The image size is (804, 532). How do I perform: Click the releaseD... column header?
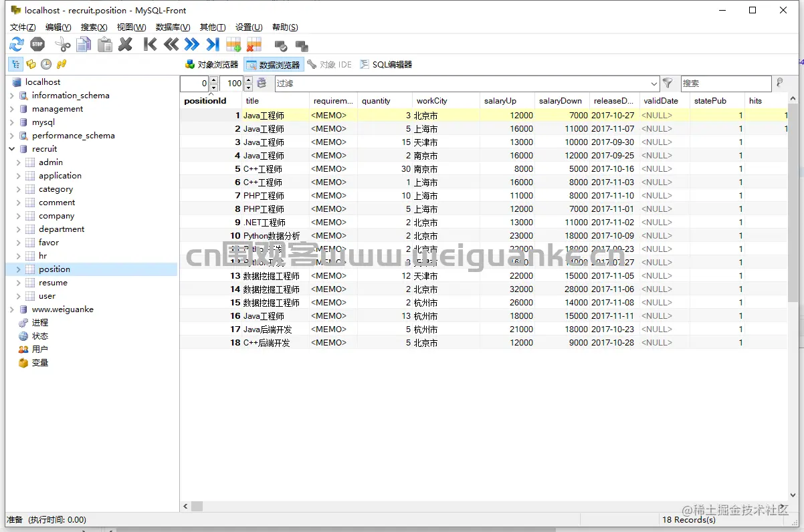(614, 101)
